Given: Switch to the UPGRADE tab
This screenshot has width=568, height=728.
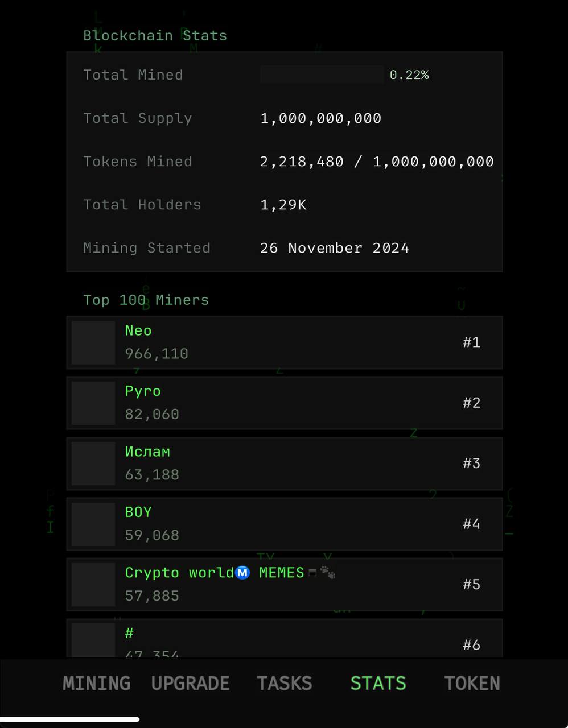Looking at the screenshot, I should point(190,683).
